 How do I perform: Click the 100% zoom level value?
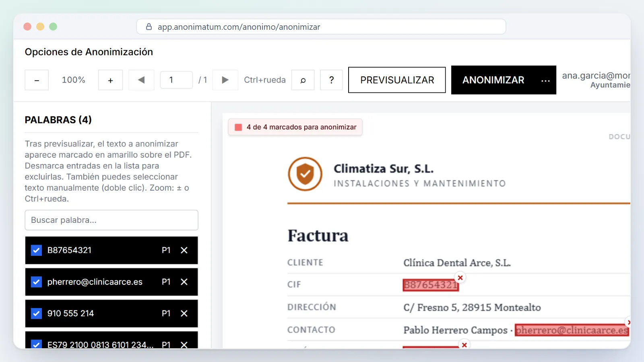pos(73,80)
